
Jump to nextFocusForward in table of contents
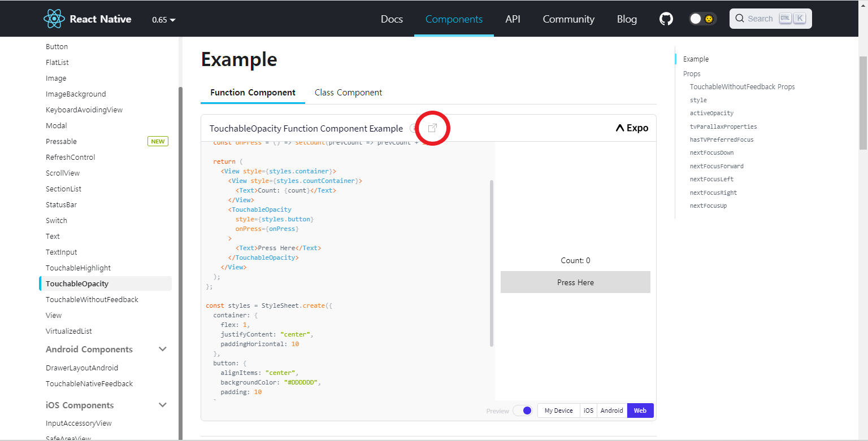717,167
